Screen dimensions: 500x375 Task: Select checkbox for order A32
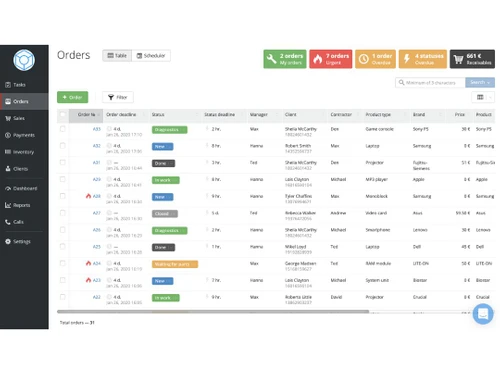pos(63,146)
